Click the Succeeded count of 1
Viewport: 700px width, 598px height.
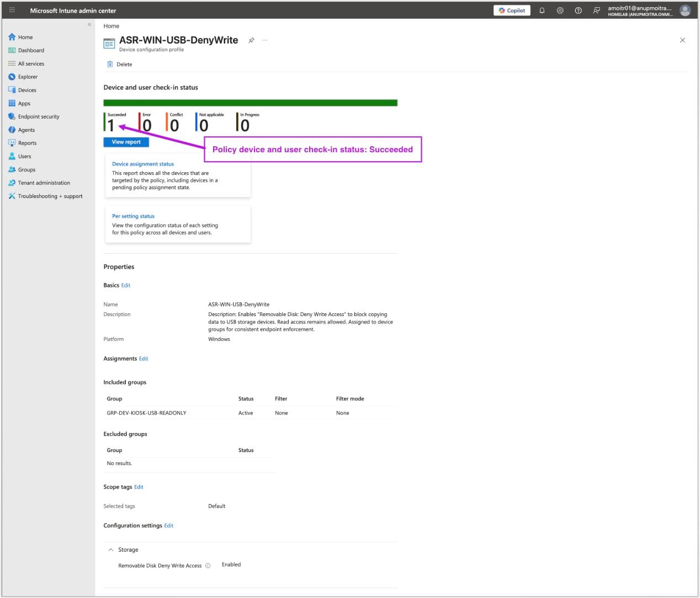[x=111, y=126]
